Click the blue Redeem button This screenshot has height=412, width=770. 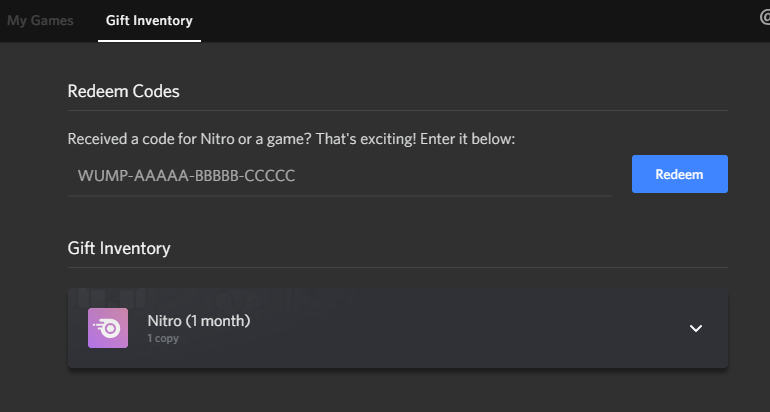(680, 174)
